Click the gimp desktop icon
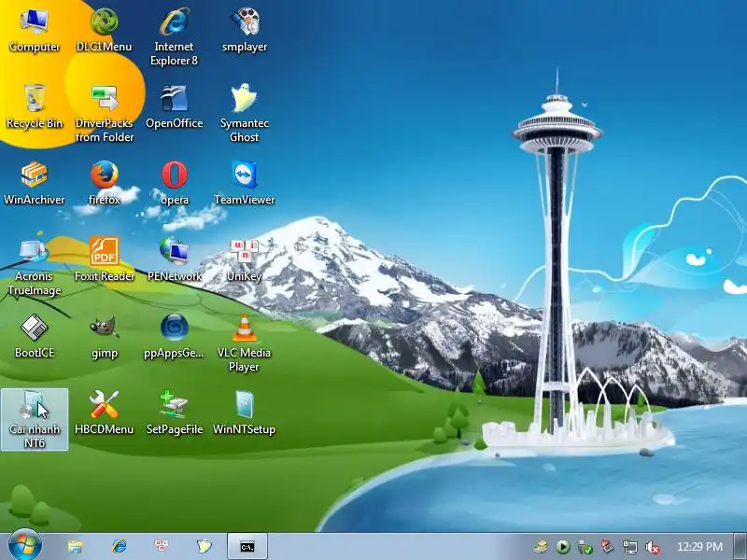The image size is (747, 560). 104,336
